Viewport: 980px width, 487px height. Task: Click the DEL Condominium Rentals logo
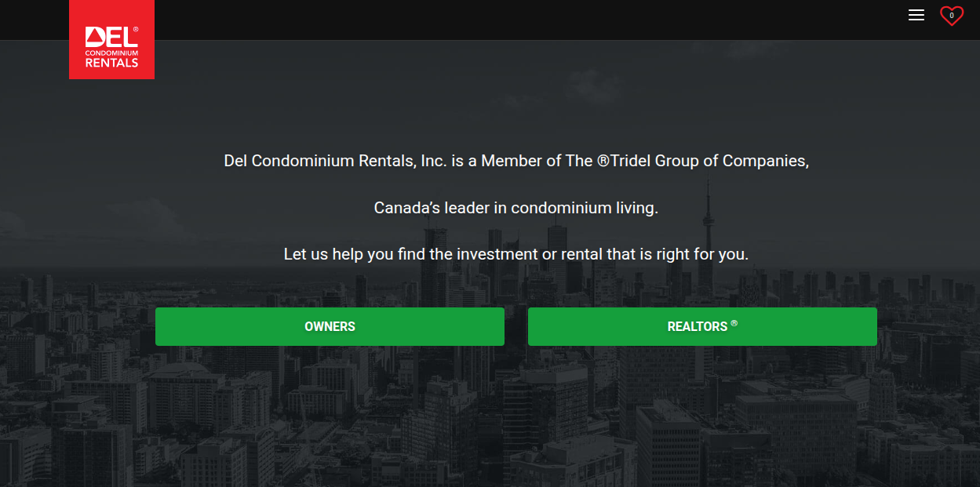tap(111, 39)
